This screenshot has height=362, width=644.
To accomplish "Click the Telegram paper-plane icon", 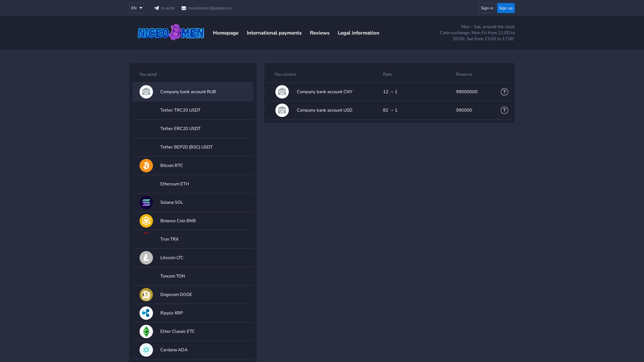I will pos(157,8).
